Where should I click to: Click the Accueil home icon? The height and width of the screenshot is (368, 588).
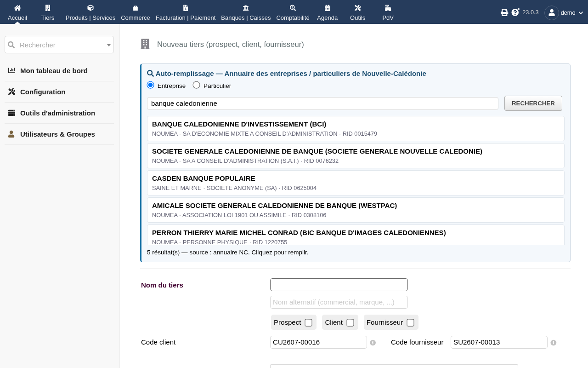17,8
